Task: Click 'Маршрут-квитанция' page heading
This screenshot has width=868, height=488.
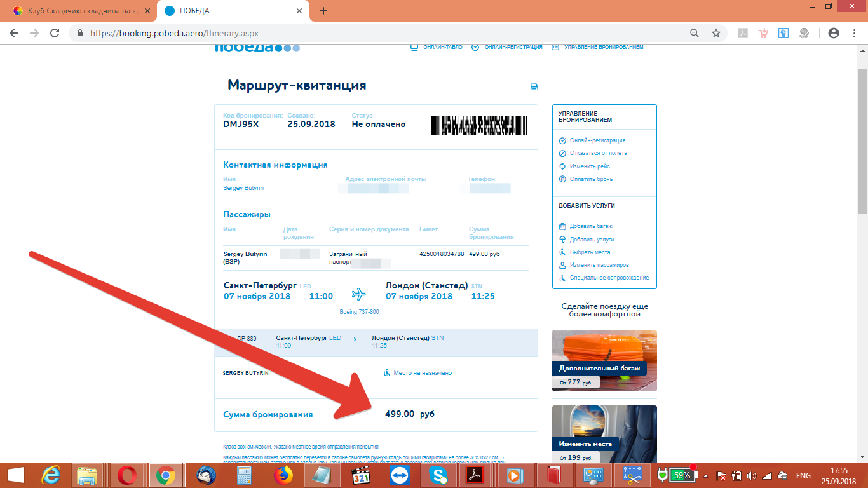Action: (297, 85)
